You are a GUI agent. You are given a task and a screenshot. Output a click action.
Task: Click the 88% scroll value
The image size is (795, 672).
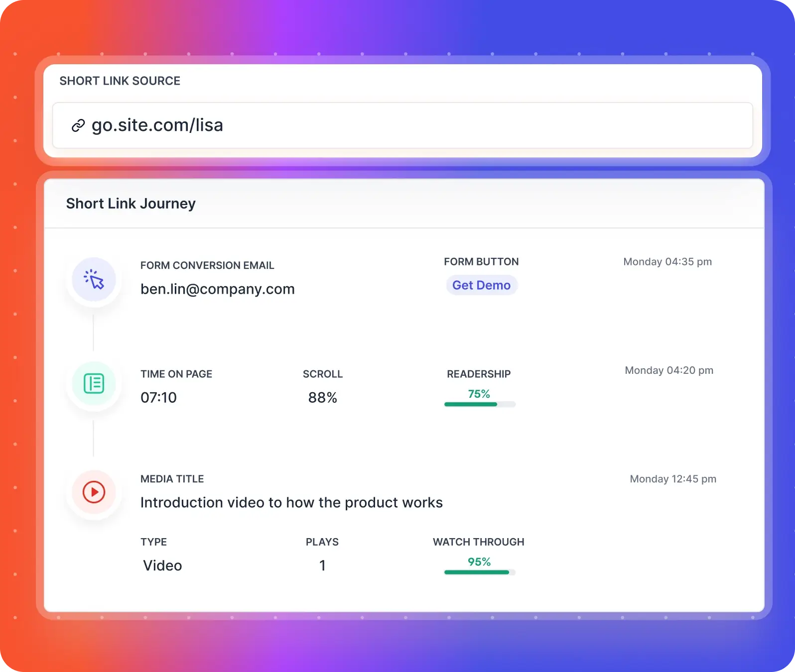[x=322, y=398]
